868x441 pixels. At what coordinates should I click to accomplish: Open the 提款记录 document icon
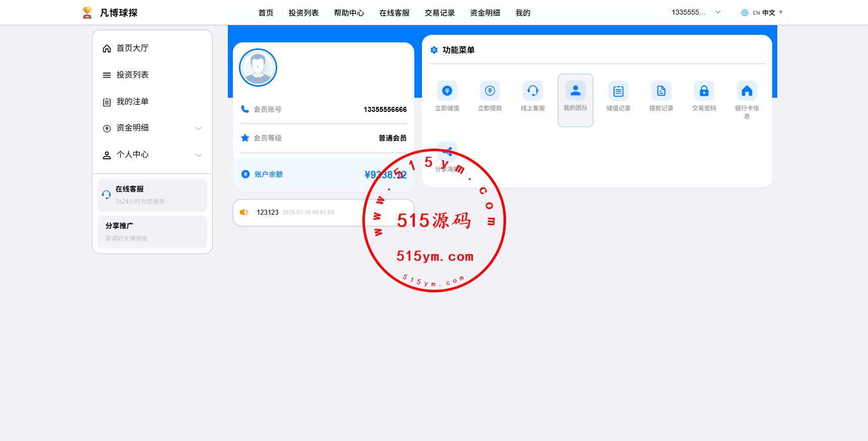[661, 91]
